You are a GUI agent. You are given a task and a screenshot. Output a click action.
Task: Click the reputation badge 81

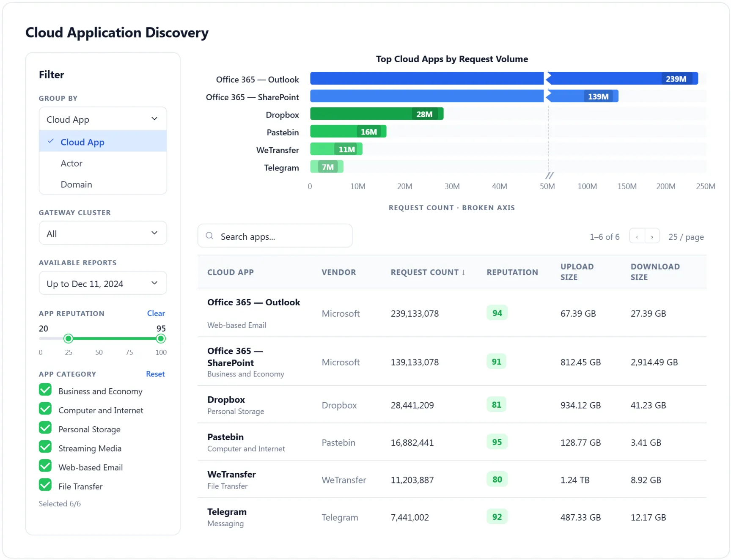497,405
